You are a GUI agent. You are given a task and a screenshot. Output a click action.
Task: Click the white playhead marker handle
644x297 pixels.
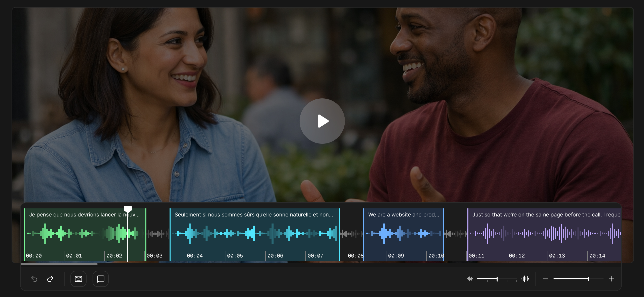pyautogui.click(x=128, y=209)
